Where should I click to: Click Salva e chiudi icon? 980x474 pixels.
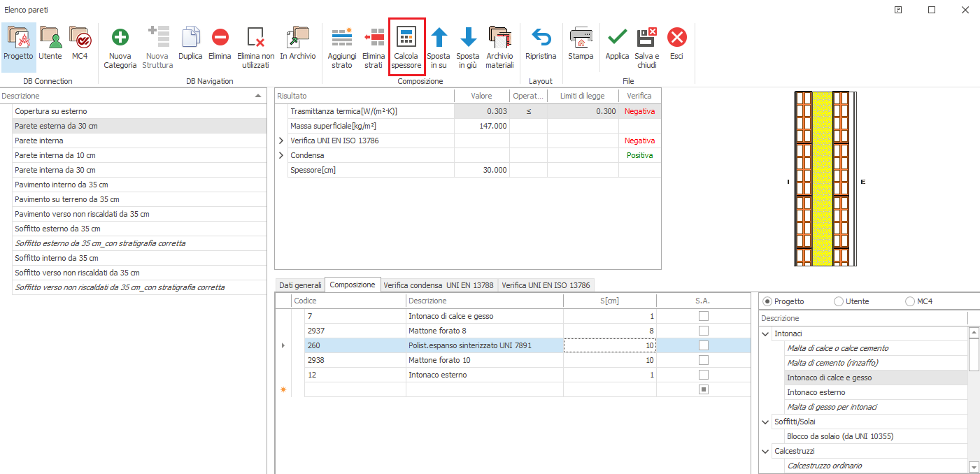pos(646,38)
